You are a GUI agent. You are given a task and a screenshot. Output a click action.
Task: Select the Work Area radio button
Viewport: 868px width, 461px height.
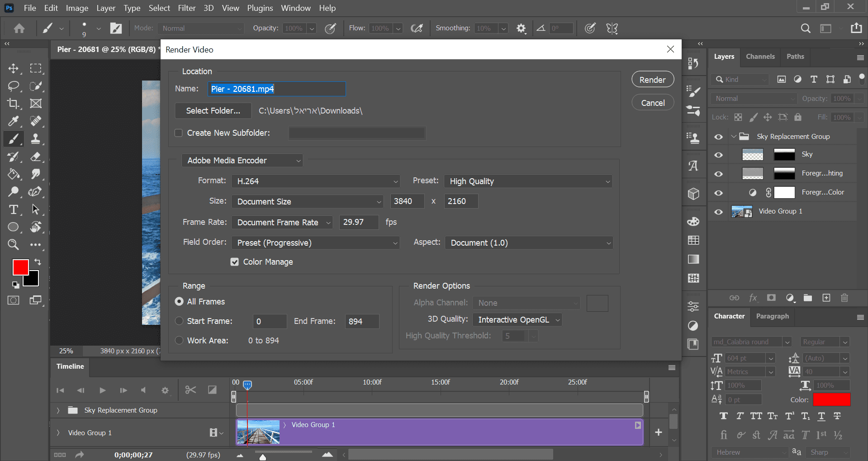point(179,341)
